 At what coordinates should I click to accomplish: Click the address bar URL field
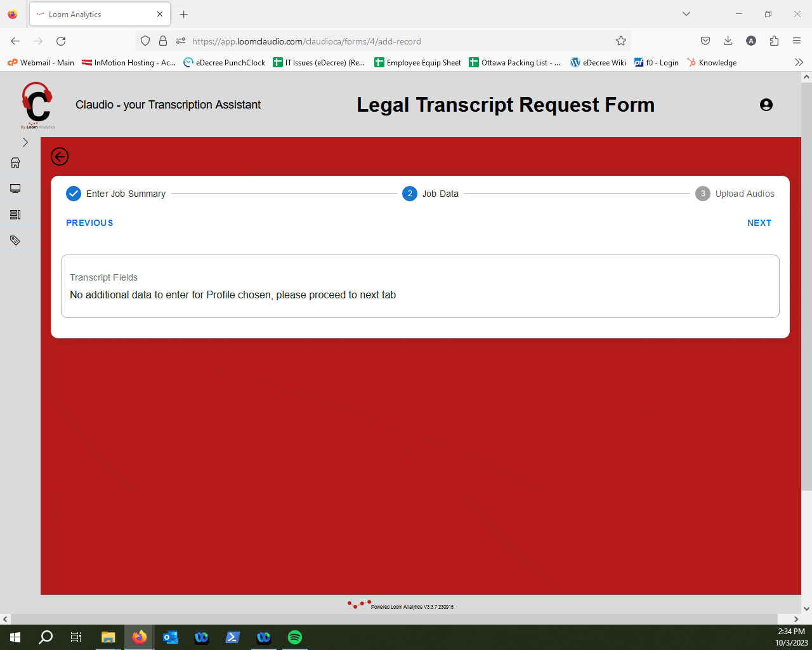tap(381, 41)
